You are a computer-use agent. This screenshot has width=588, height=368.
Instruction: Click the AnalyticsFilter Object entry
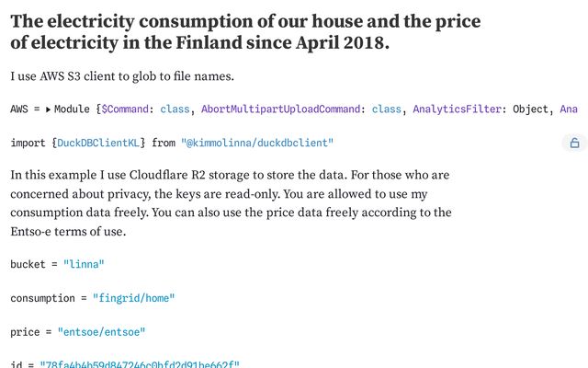pos(481,109)
